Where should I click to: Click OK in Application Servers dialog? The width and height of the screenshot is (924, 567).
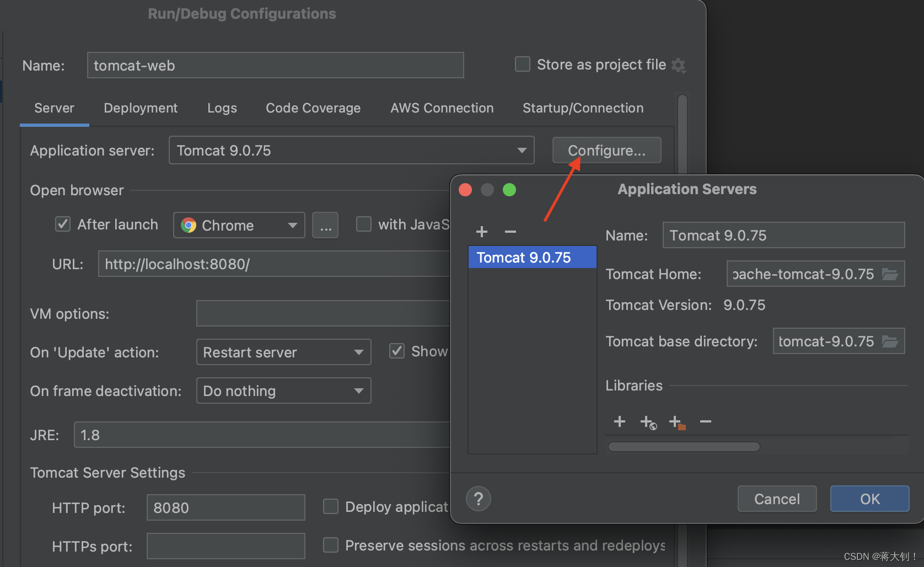870,499
